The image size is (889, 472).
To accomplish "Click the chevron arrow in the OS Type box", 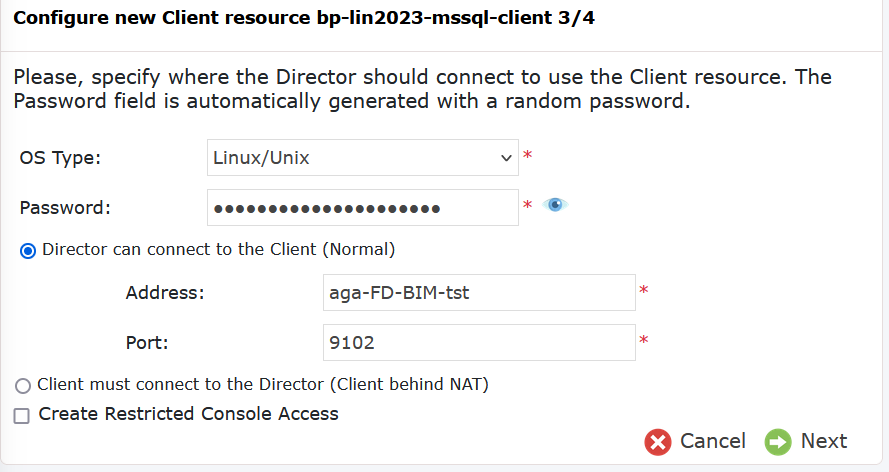I will (506, 158).
